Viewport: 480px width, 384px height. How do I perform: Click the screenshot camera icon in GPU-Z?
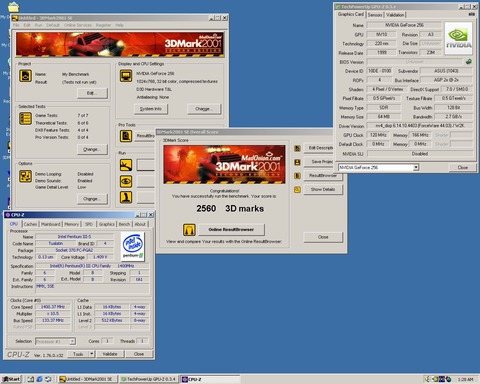point(471,14)
